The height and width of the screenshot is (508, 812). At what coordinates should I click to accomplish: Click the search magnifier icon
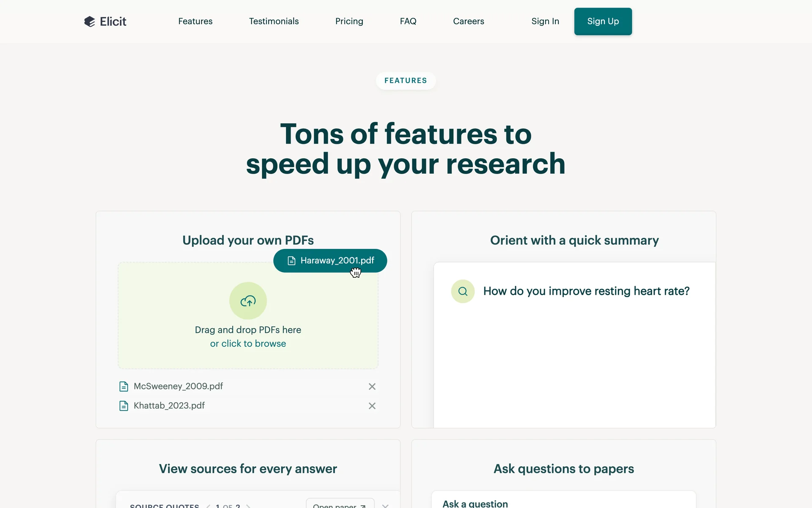click(x=463, y=291)
